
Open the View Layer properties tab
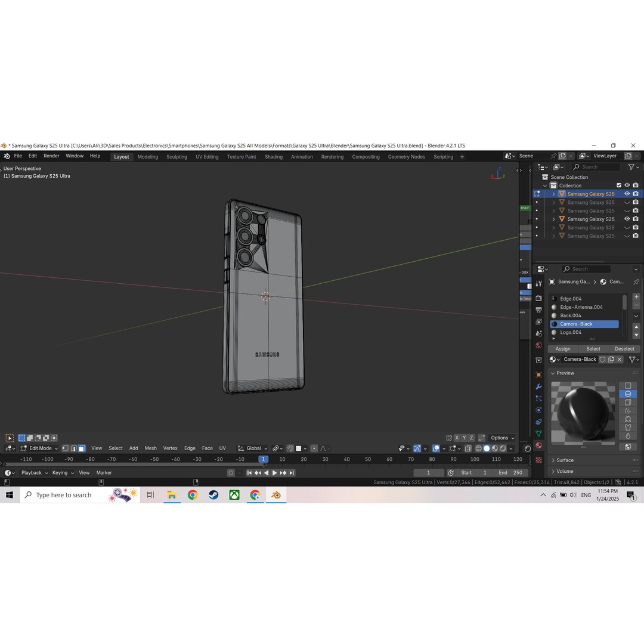[538, 321]
